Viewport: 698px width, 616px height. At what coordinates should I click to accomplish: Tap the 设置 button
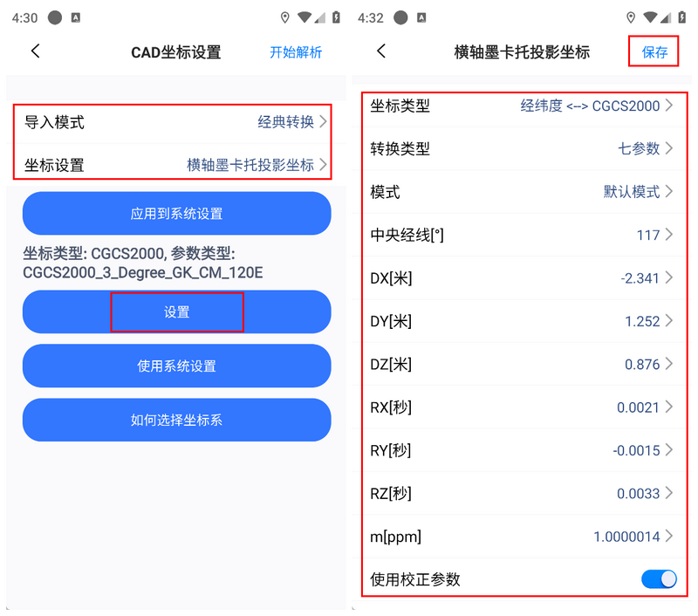point(177,312)
